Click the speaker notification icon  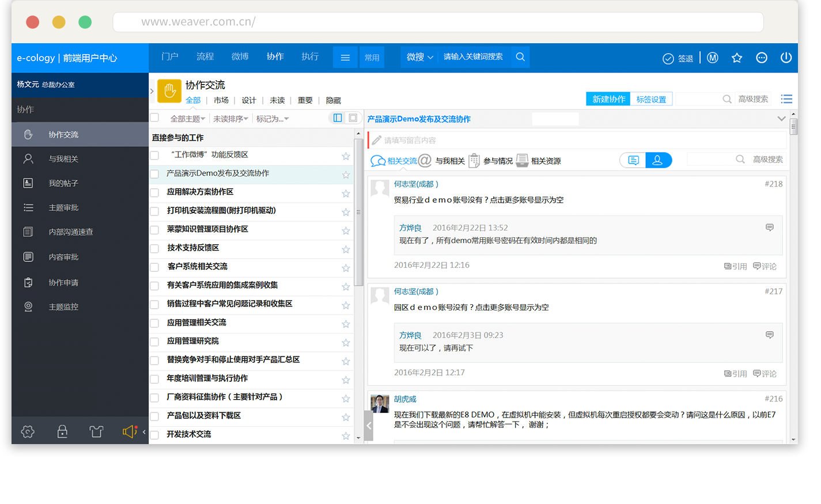[x=130, y=431]
